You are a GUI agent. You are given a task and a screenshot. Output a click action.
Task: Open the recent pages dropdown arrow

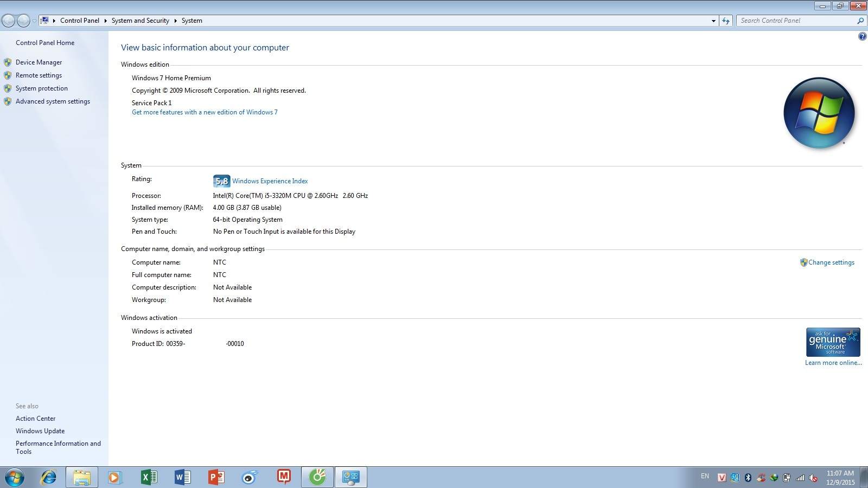point(34,21)
